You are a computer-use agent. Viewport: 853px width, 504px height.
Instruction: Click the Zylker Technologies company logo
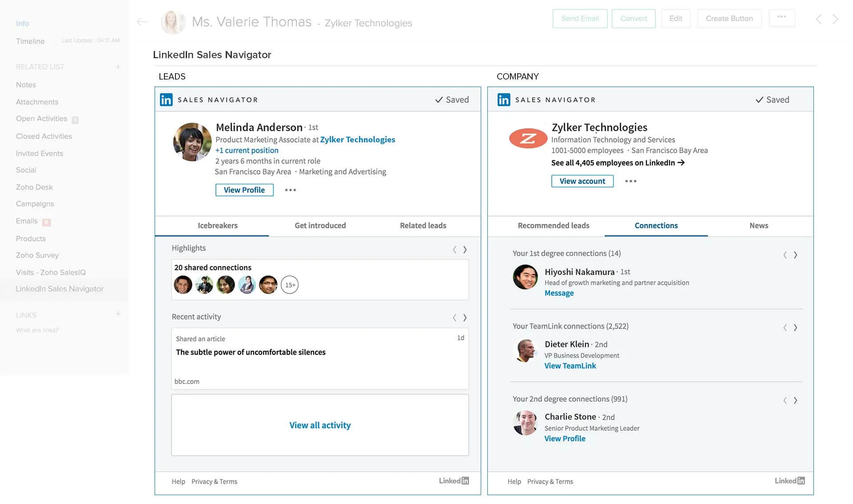(528, 138)
